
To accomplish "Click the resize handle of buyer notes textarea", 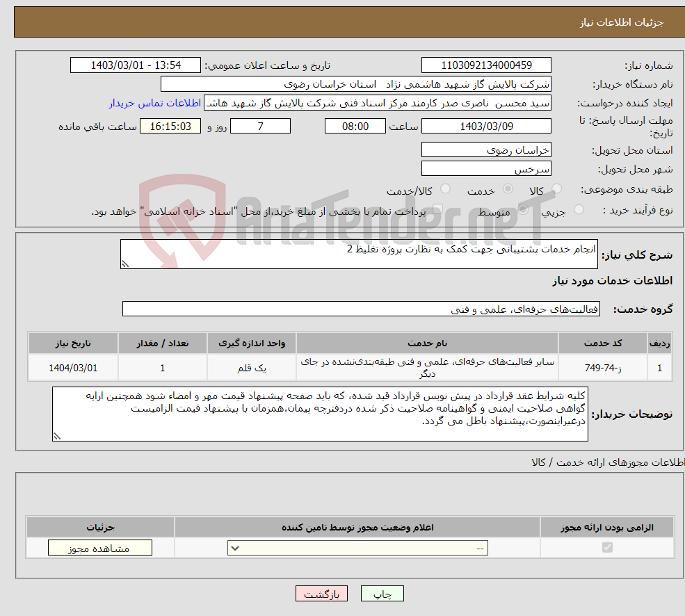I will 57,436.
